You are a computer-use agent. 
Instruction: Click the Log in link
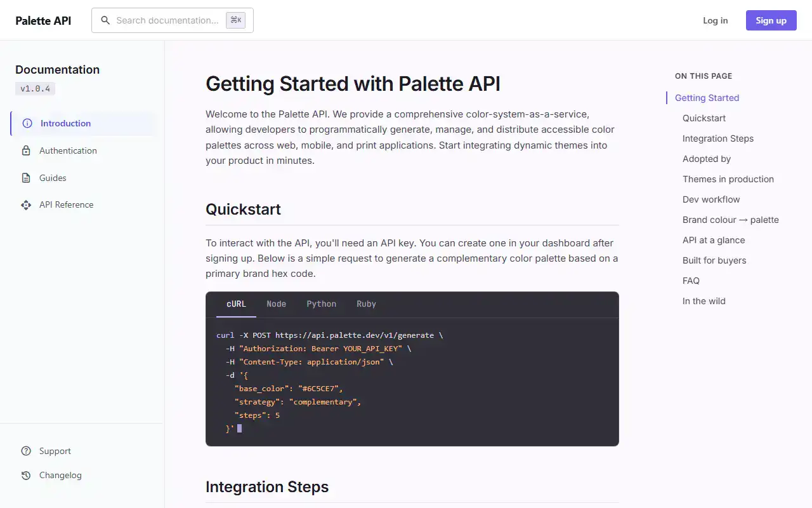coord(716,20)
